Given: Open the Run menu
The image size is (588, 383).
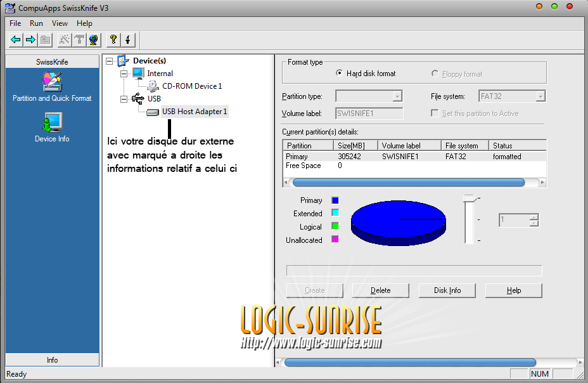Looking at the screenshot, I should tap(36, 23).
